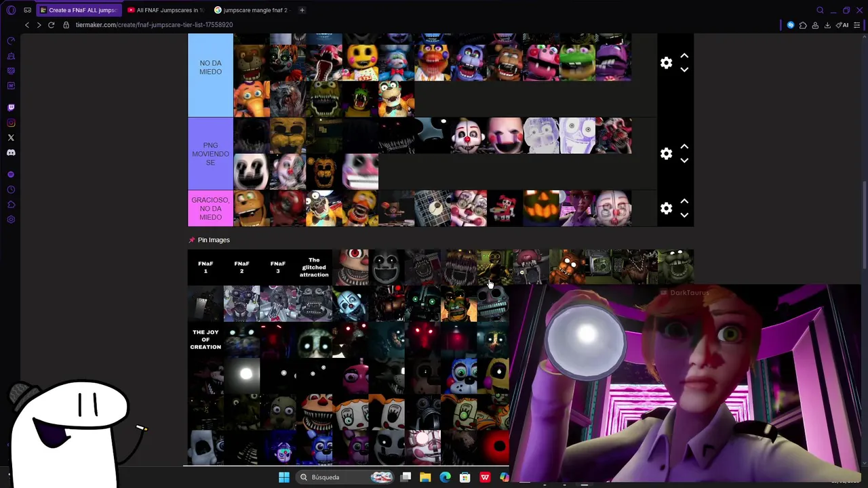This screenshot has height=488, width=868.
Task: Open a new browser tab
Action: [x=302, y=10]
